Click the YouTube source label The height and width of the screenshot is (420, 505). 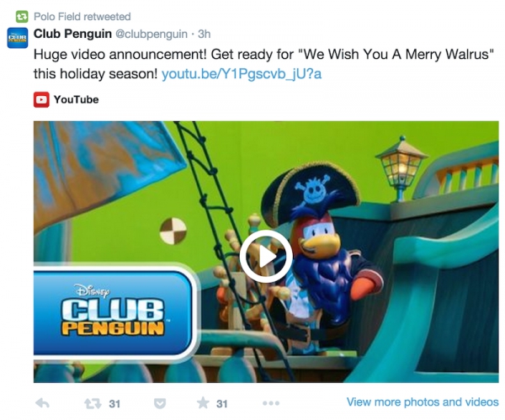pos(76,99)
